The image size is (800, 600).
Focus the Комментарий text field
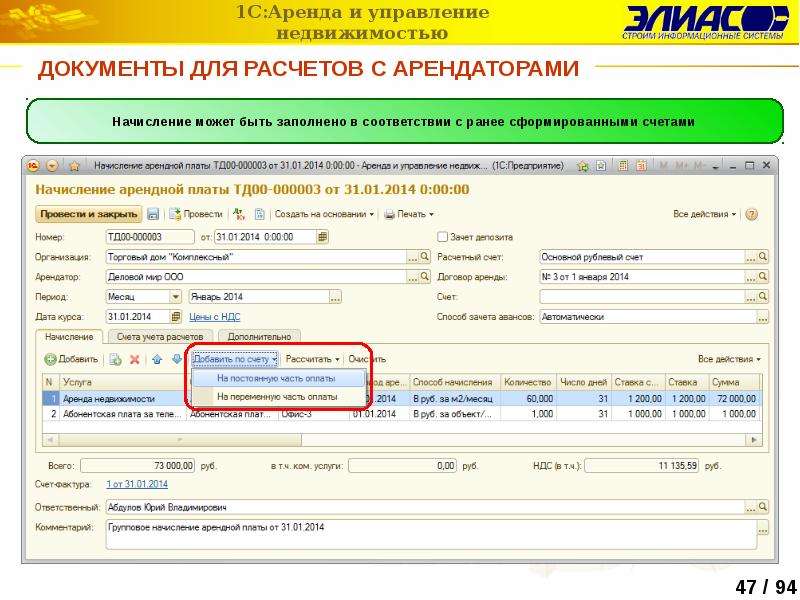430,534
